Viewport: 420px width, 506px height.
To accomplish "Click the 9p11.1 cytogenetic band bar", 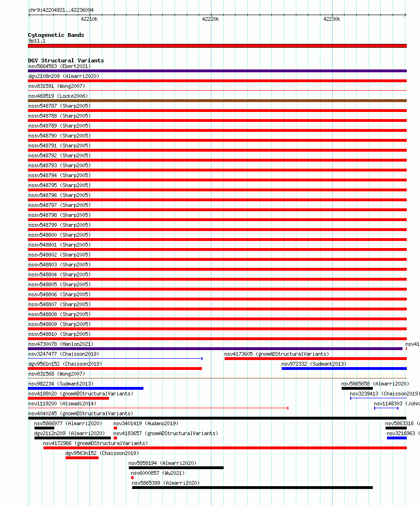I will pos(217,46).
